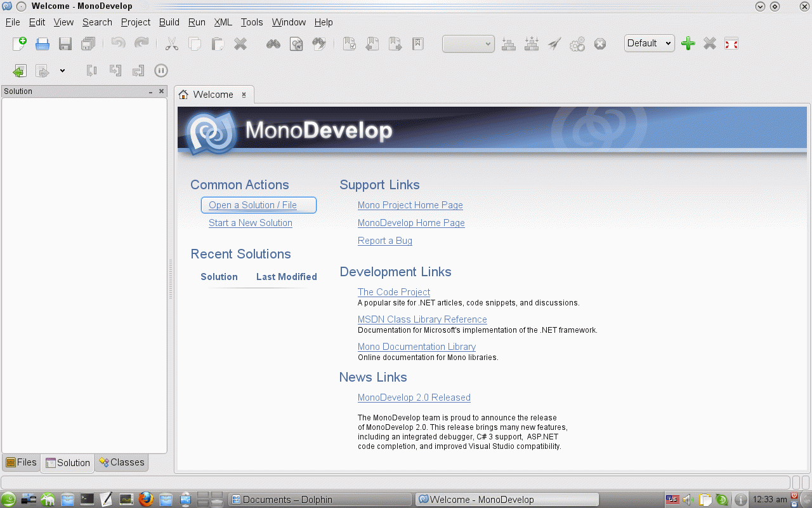The width and height of the screenshot is (812, 508).
Task: Open the File menu
Action: [x=13, y=22]
